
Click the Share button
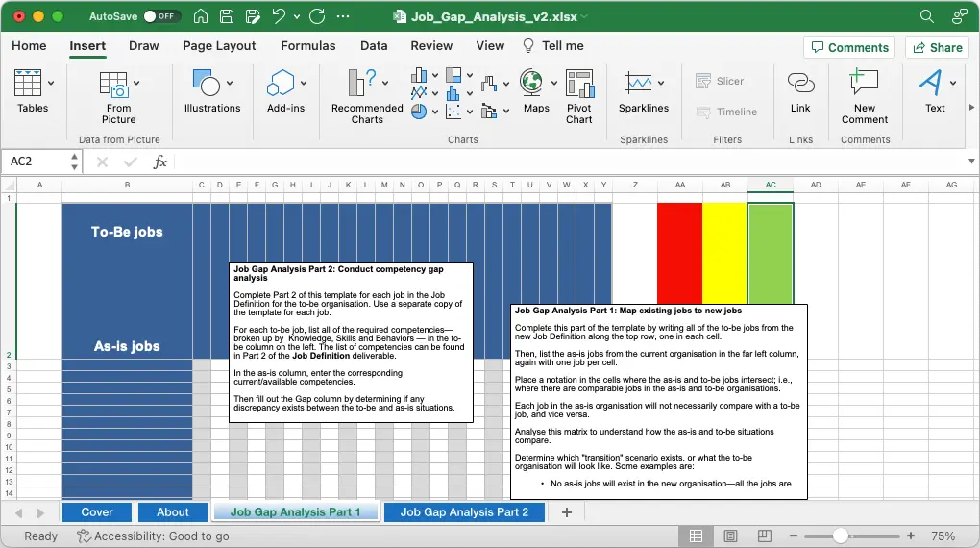938,47
